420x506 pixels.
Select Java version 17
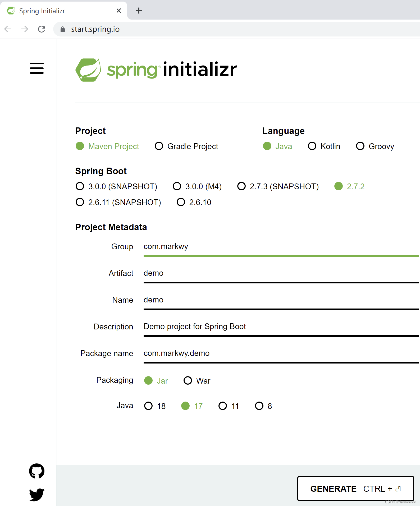click(x=192, y=406)
